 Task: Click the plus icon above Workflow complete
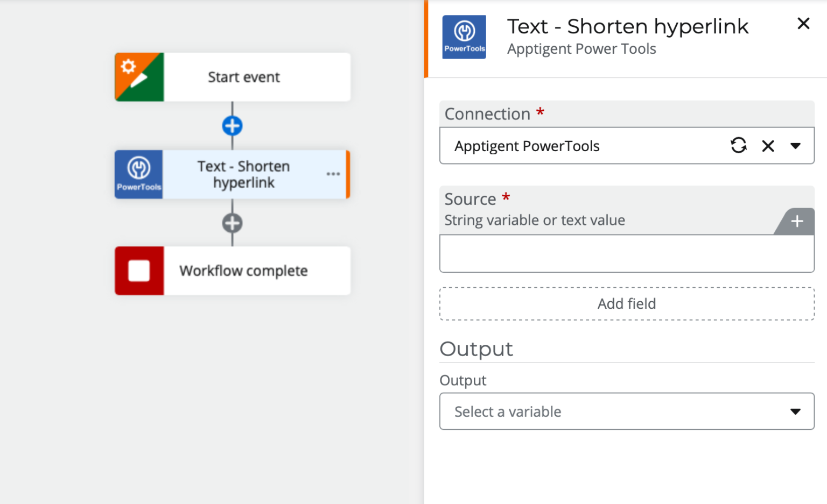tap(232, 222)
